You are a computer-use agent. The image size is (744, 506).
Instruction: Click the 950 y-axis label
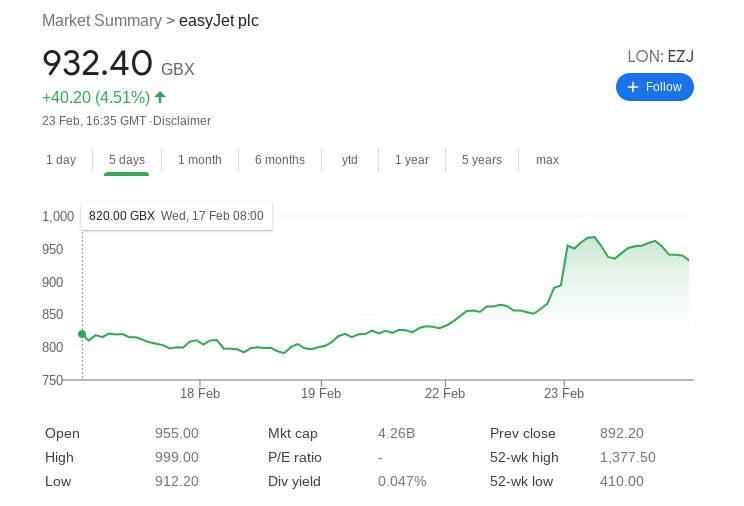52,249
